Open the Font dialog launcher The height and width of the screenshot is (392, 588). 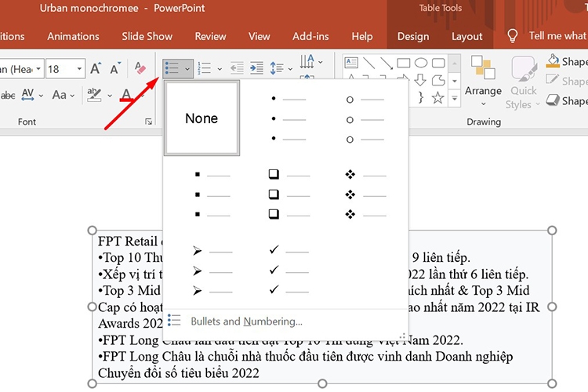148,122
